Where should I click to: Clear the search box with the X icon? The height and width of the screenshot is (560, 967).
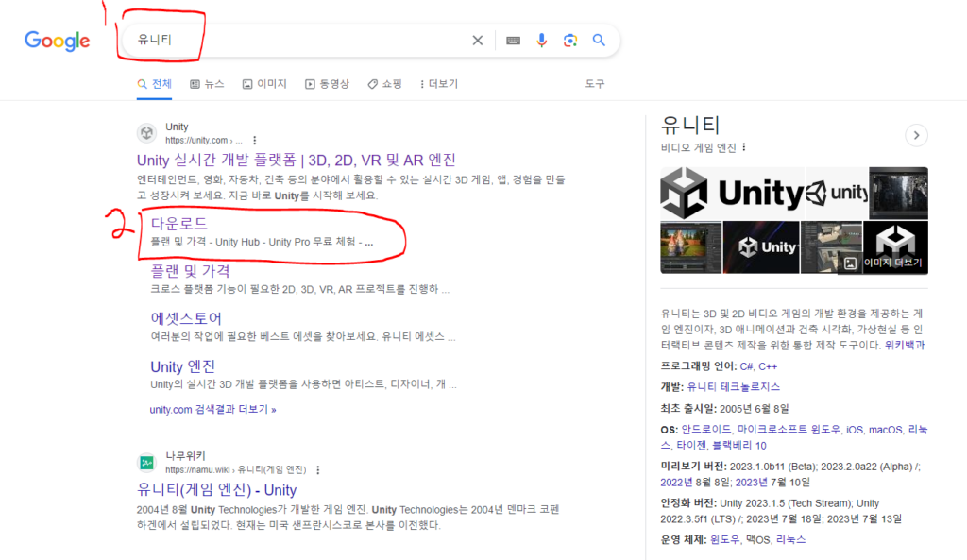(477, 41)
